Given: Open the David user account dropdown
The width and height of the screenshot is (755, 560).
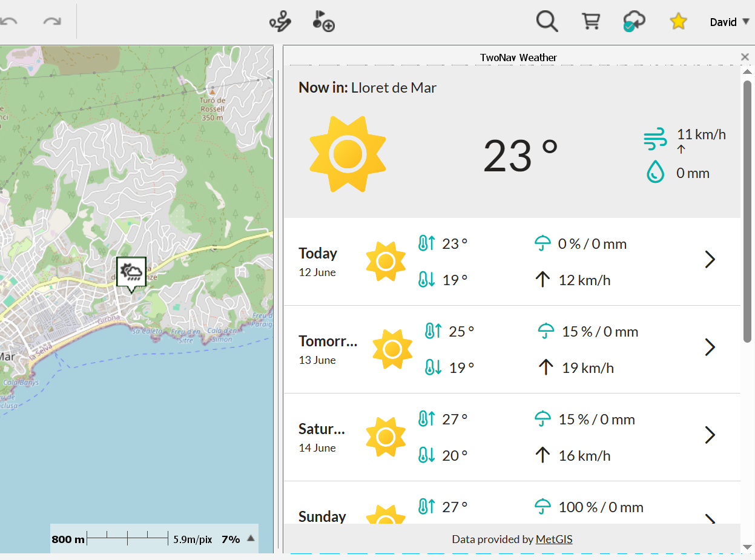Looking at the screenshot, I should click(730, 22).
